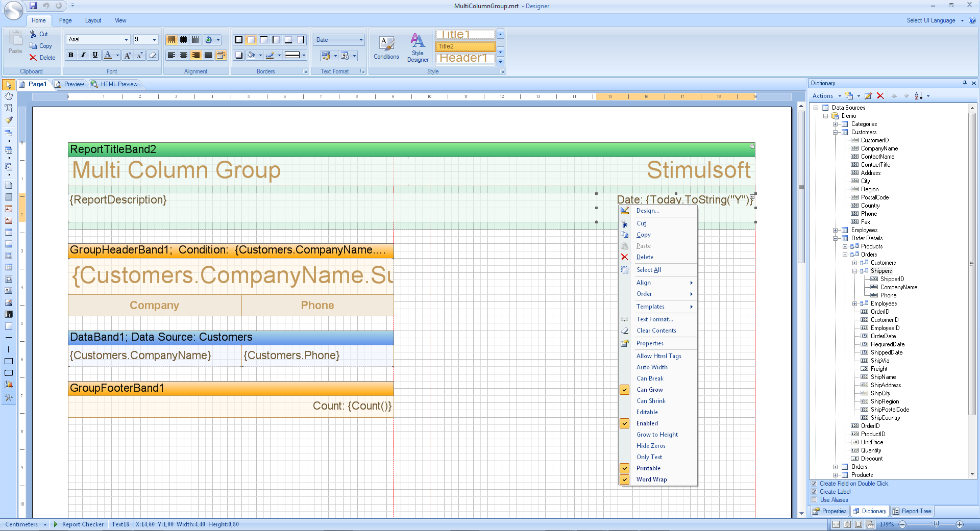
Task: Enable the Use Aliases checkbox
Action: pos(814,500)
